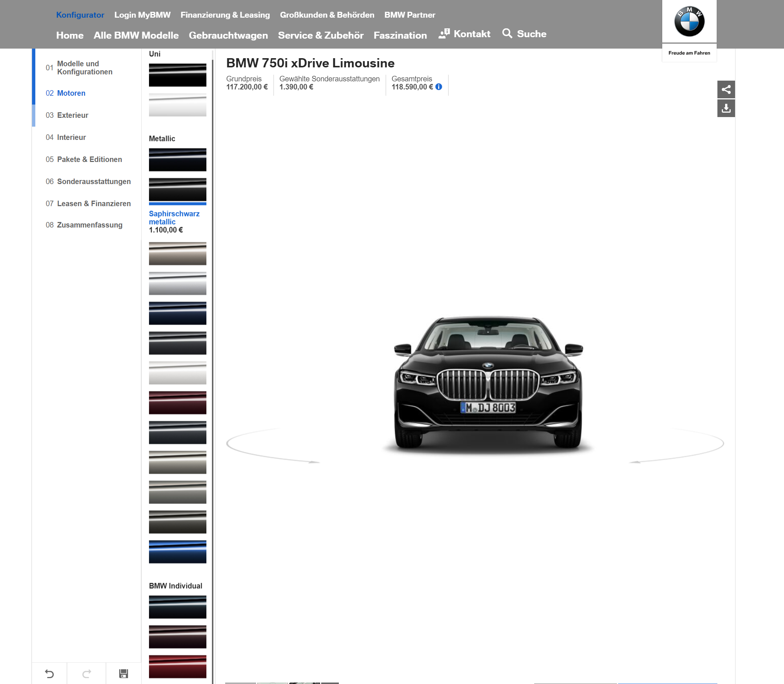Open Pakete & Editionen step
The width and height of the screenshot is (784, 684).
pyautogui.click(x=89, y=159)
